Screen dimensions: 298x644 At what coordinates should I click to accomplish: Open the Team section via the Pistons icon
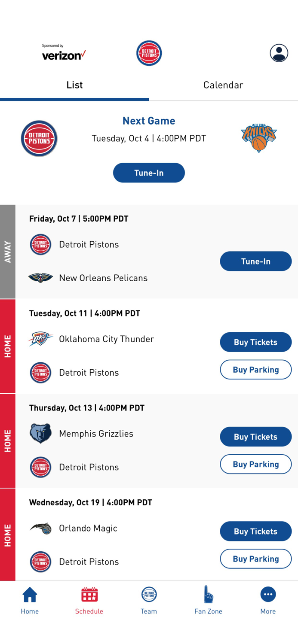(149, 595)
